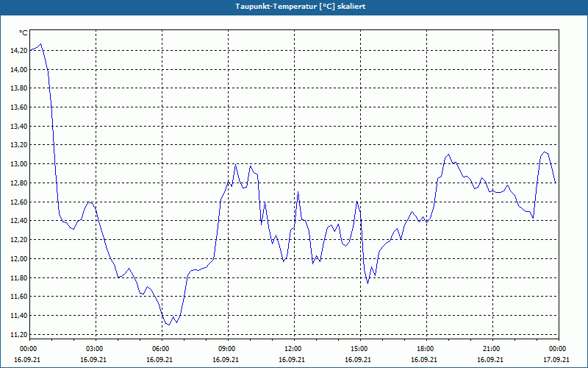Click the 13,40 y-axis label
The width and height of the screenshot is (588, 368).
pyautogui.click(x=19, y=127)
